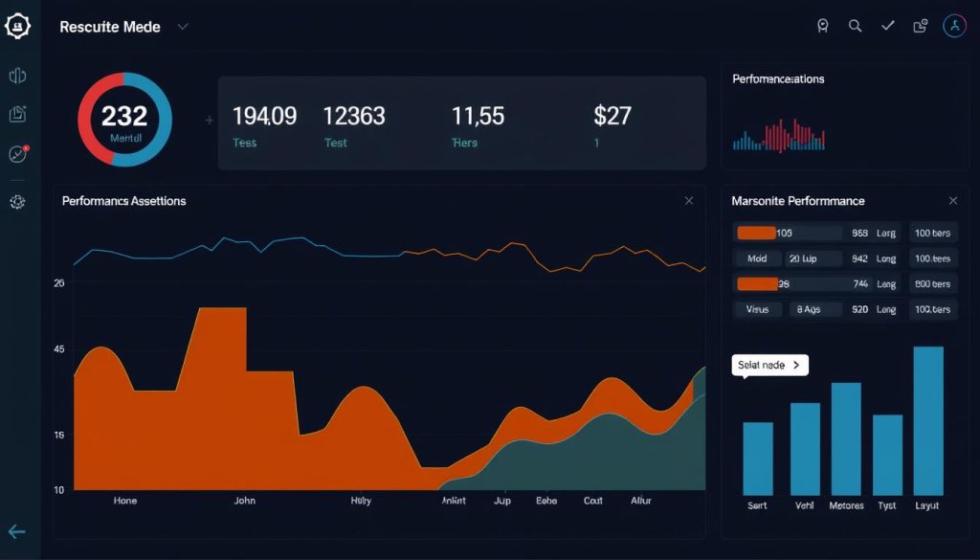Click the plus sign beside the donut chart
The height and width of the screenshot is (560, 980).
(208, 122)
